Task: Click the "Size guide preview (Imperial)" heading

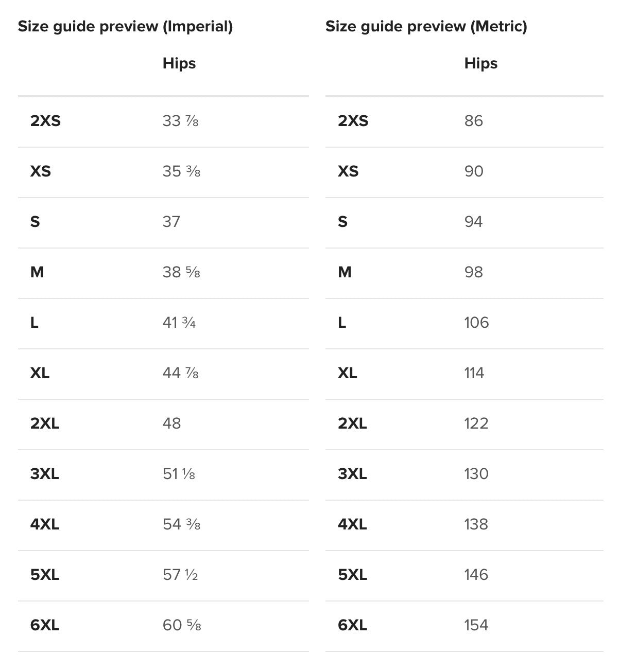Action: point(125,26)
